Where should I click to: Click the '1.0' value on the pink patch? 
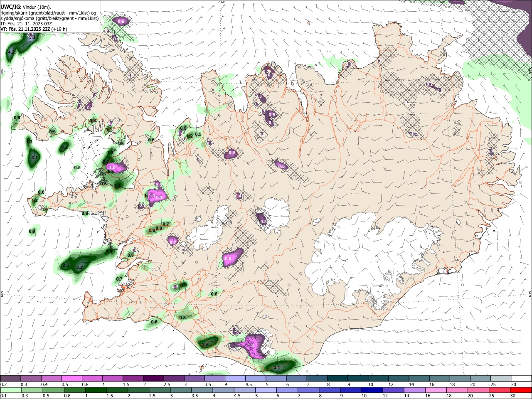[x=112, y=167]
